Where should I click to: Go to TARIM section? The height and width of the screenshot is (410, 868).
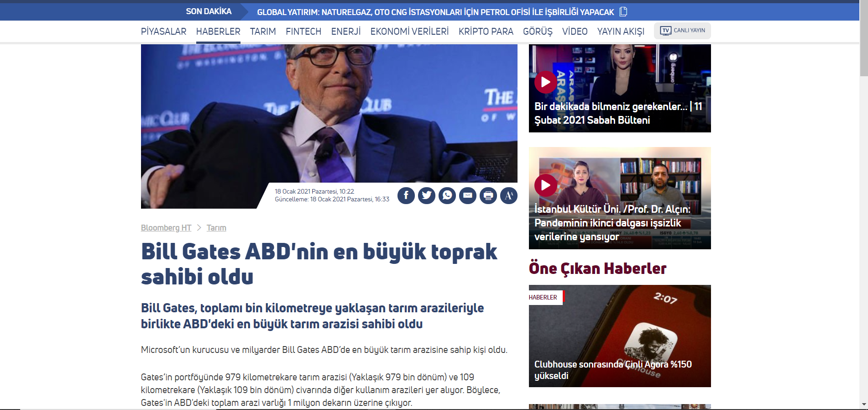[263, 32]
